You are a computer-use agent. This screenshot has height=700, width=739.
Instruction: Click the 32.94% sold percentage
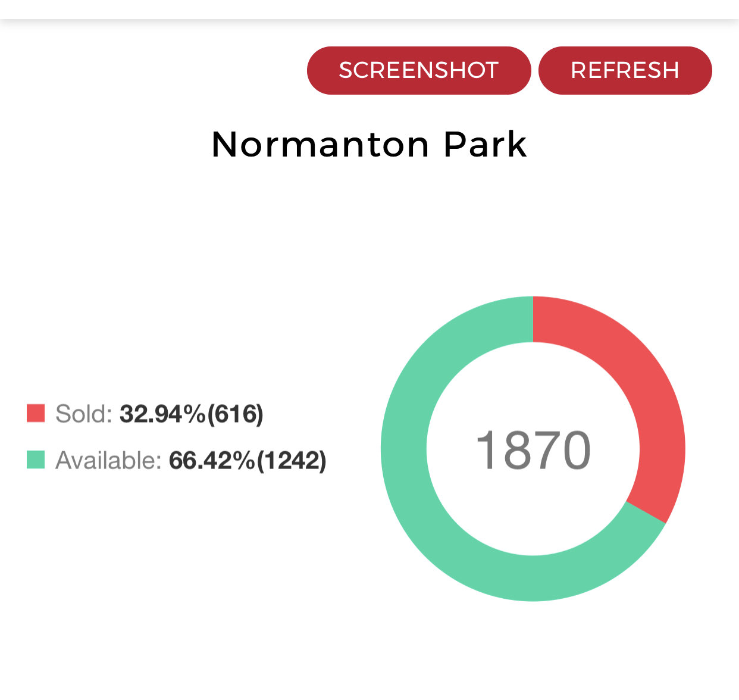pos(162,414)
